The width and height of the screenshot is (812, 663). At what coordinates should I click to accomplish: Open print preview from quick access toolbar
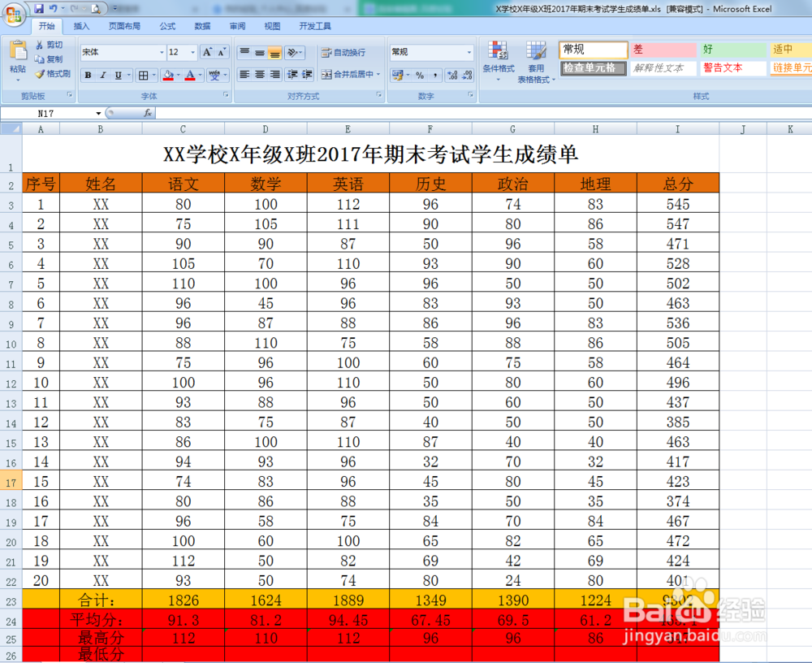click(x=96, y=9)
